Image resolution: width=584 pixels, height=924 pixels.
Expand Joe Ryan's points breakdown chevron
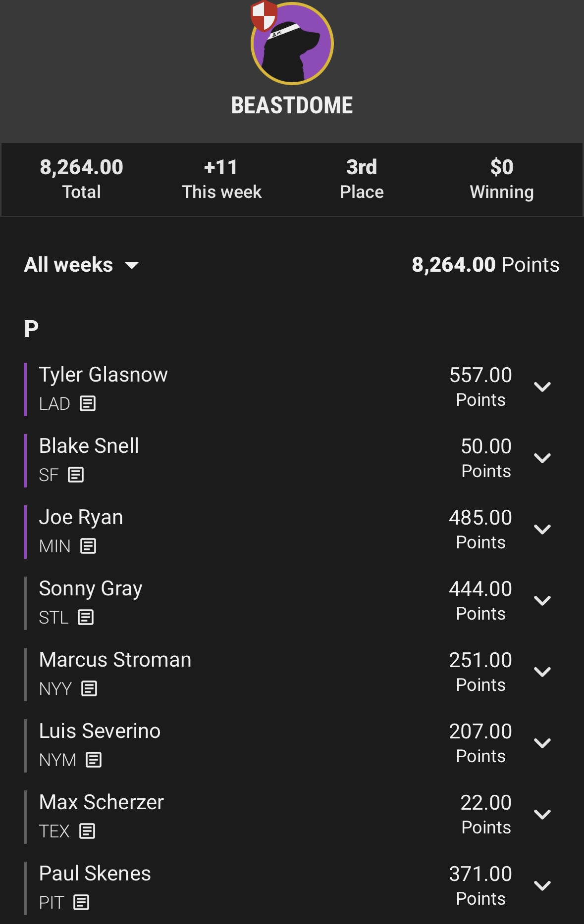542,530
